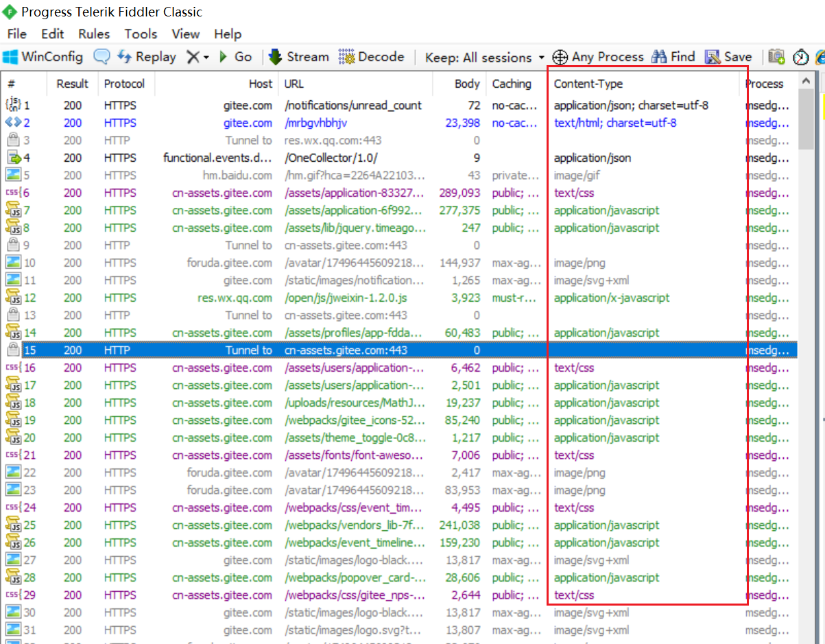Click the image icon of session 10
This screenshot has height=644, width=825.
coord(13,263)
